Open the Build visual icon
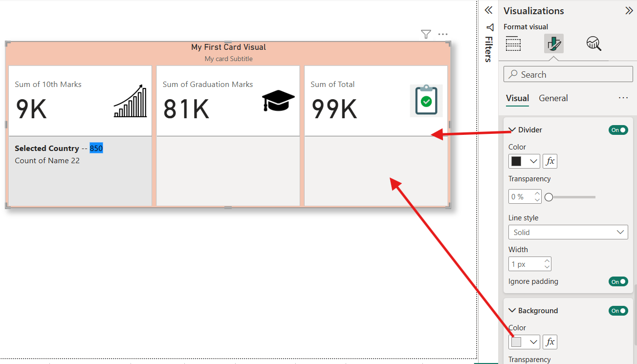 tap(513, 43)
